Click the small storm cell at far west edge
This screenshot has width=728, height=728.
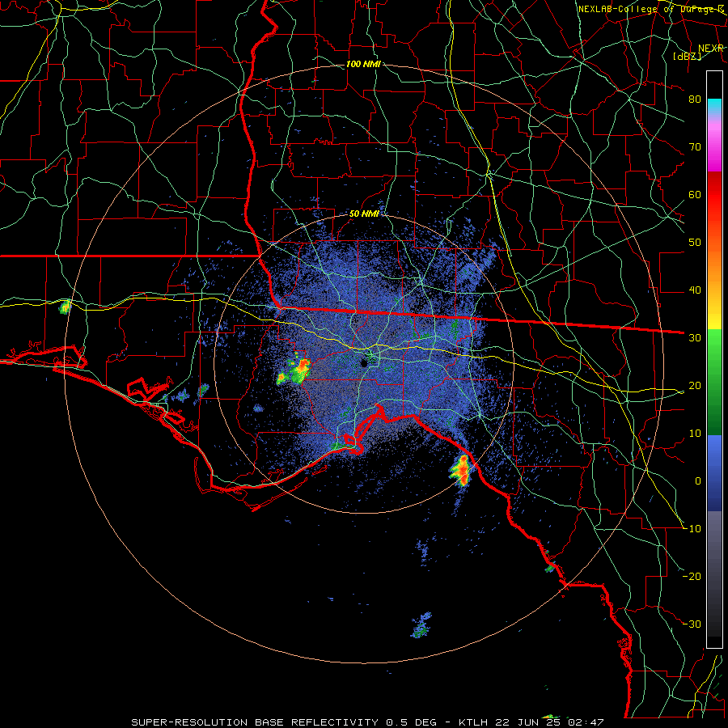click(65, 307)
